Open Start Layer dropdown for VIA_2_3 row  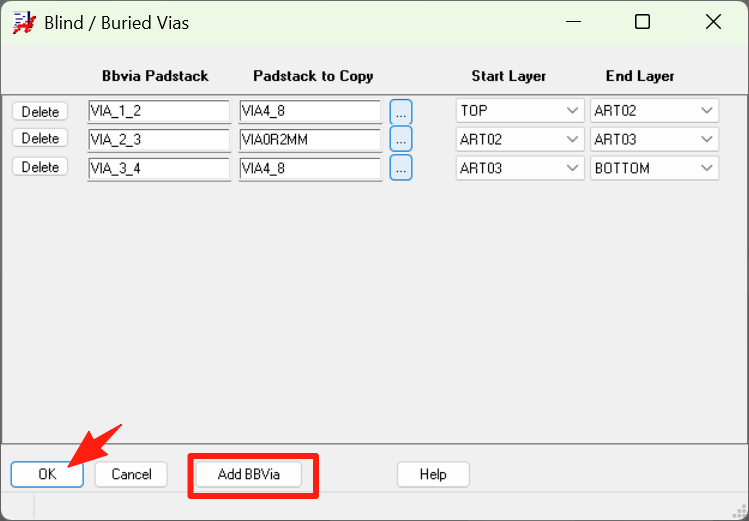click(x=520, y=139)
